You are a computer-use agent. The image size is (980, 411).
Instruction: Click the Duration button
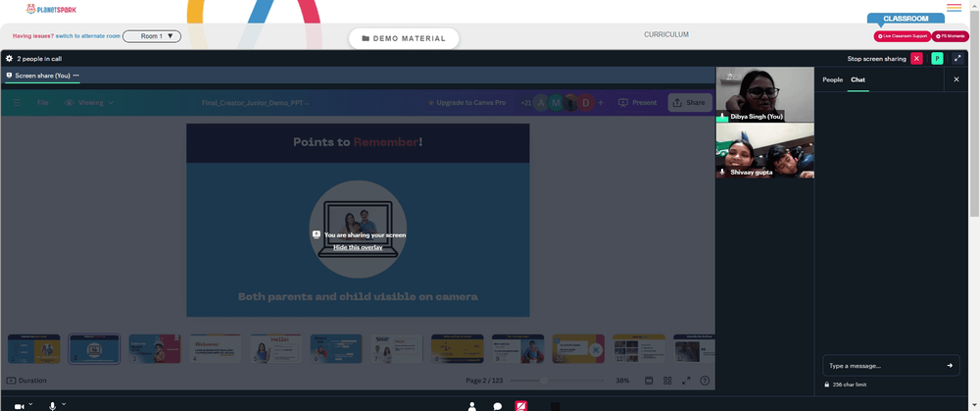[26, 381]
